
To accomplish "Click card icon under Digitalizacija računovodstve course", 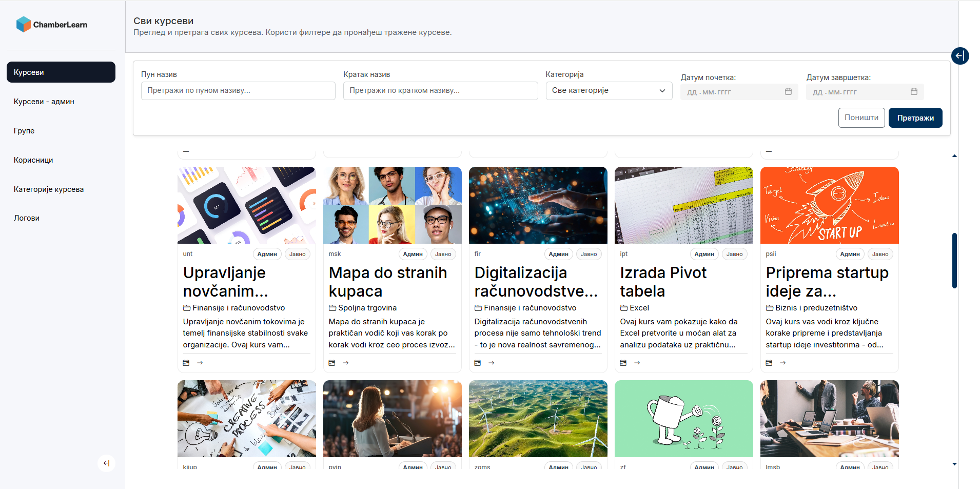I will (x=478, y=363).
